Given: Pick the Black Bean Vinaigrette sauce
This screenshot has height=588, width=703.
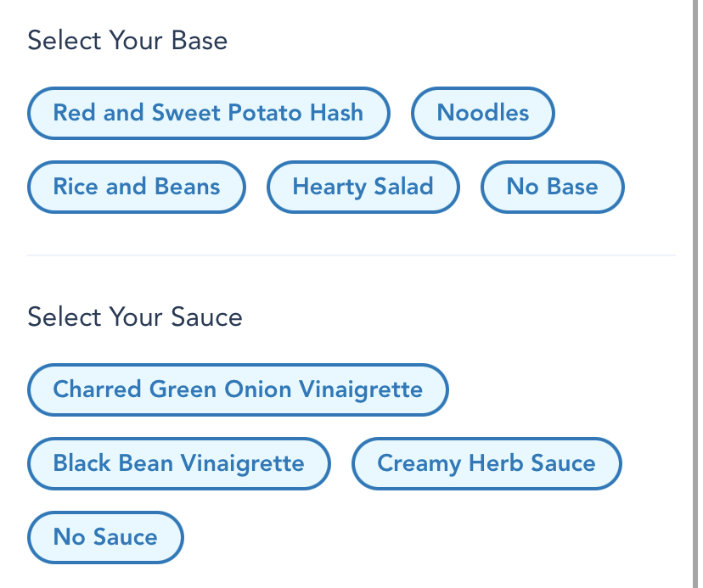Looking at the screenshot, I should coord(178,463).
